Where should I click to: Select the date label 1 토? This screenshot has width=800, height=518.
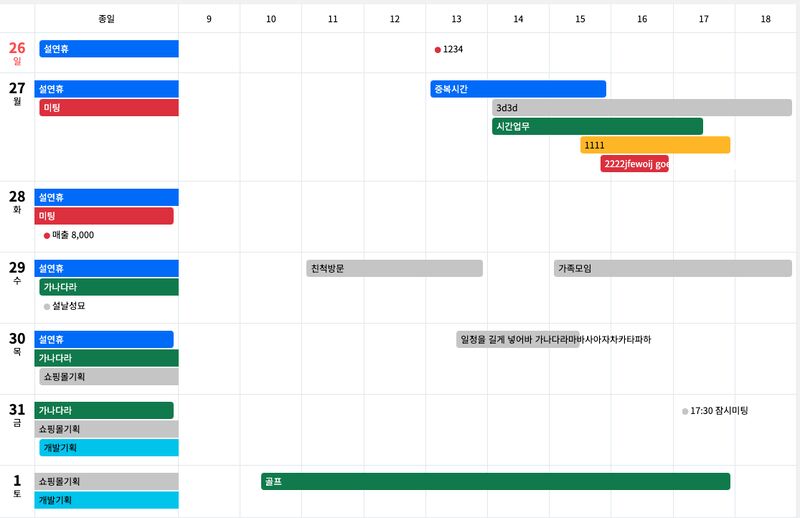coord(17,486)
